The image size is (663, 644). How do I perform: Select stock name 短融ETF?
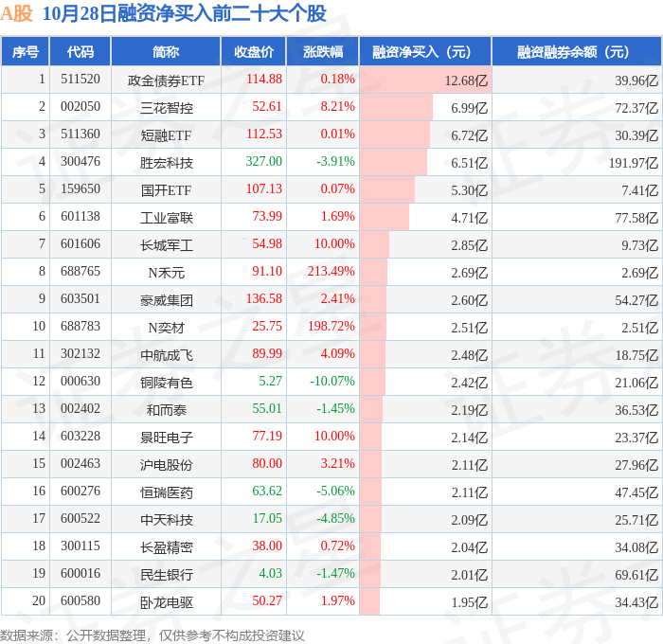tap(166, 134)
